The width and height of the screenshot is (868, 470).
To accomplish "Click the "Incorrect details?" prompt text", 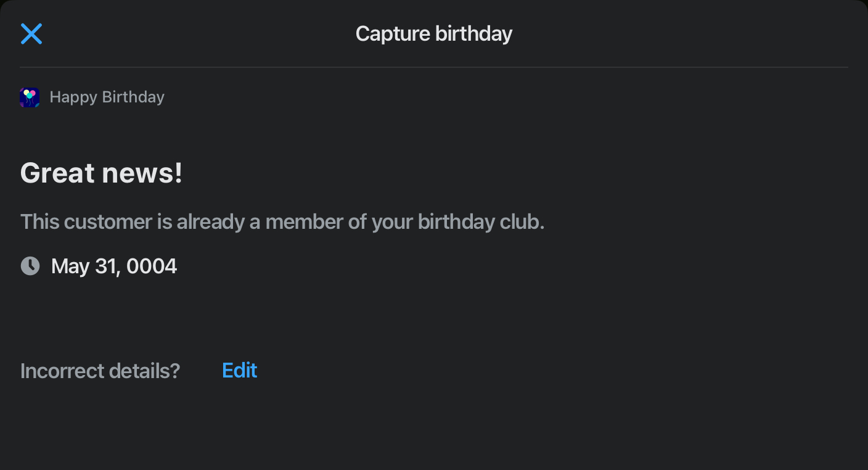I will click(x=100, y=371).
